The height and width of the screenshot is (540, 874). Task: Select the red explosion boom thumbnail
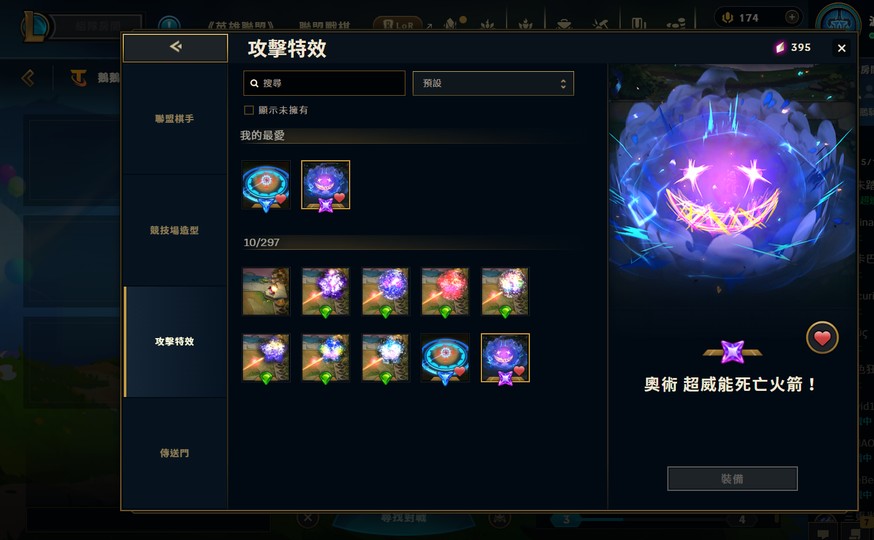[445, 291]
